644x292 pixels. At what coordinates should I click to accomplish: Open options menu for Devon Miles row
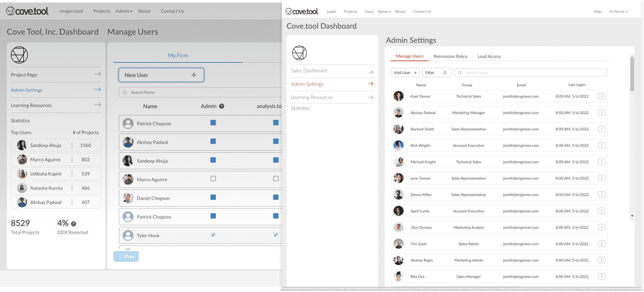(601, 195)
